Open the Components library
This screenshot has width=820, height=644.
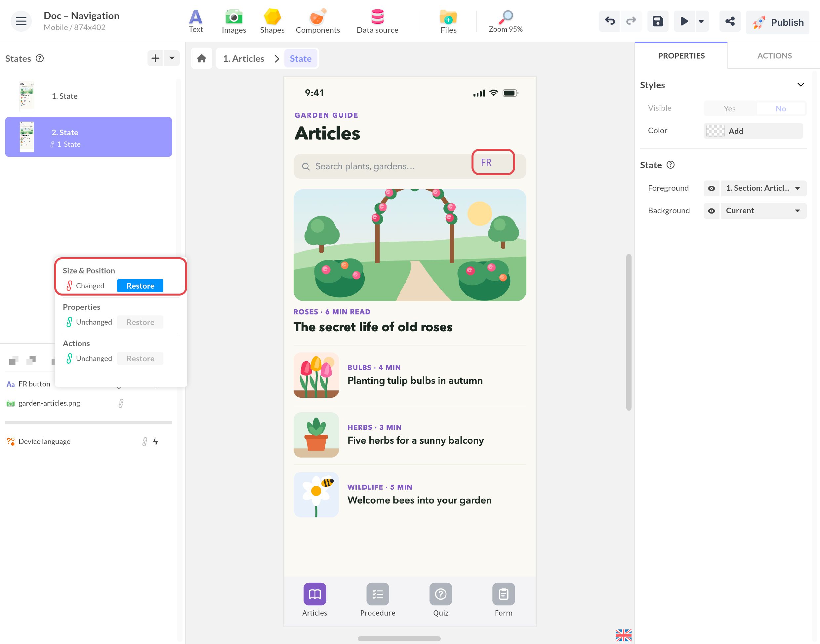[318, 21]
